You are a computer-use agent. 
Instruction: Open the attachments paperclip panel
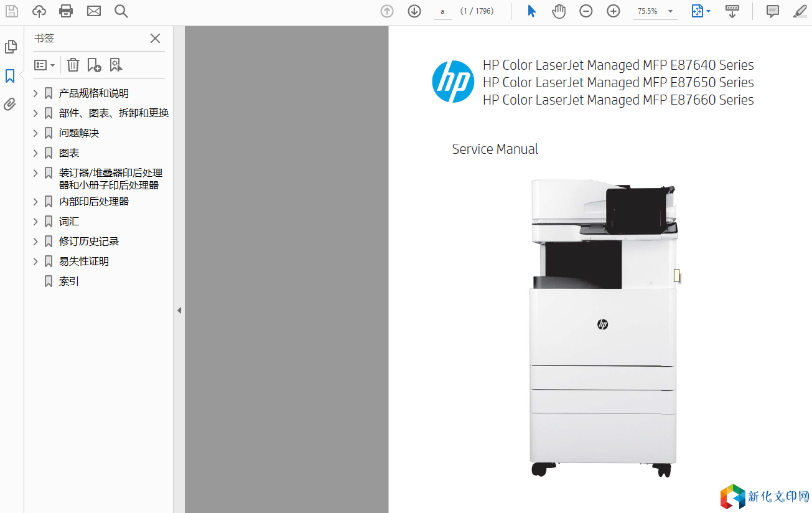click(x=10, y=105)
